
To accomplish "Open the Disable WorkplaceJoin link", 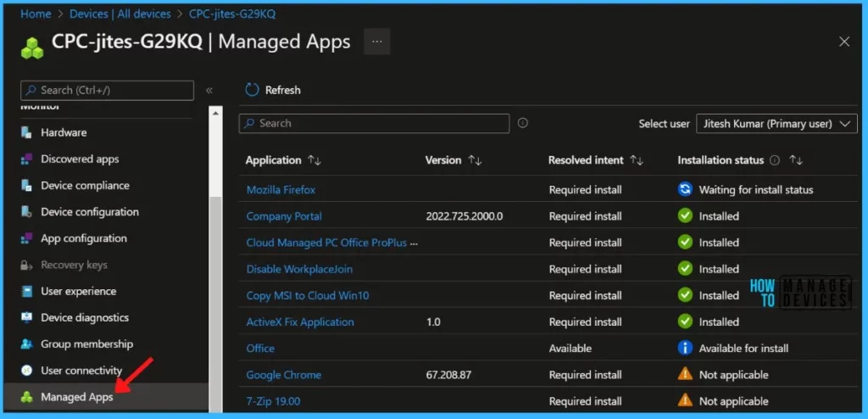I will click(299, 270).
